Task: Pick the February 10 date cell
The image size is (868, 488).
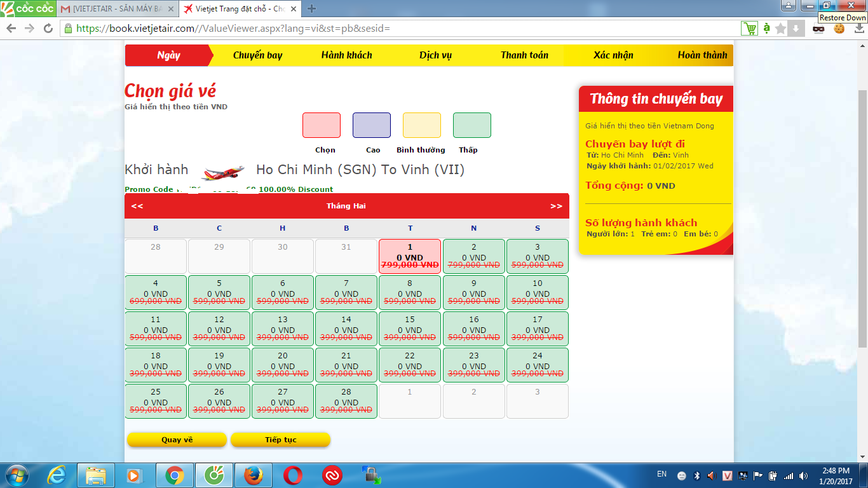Action: click(538, 292)
